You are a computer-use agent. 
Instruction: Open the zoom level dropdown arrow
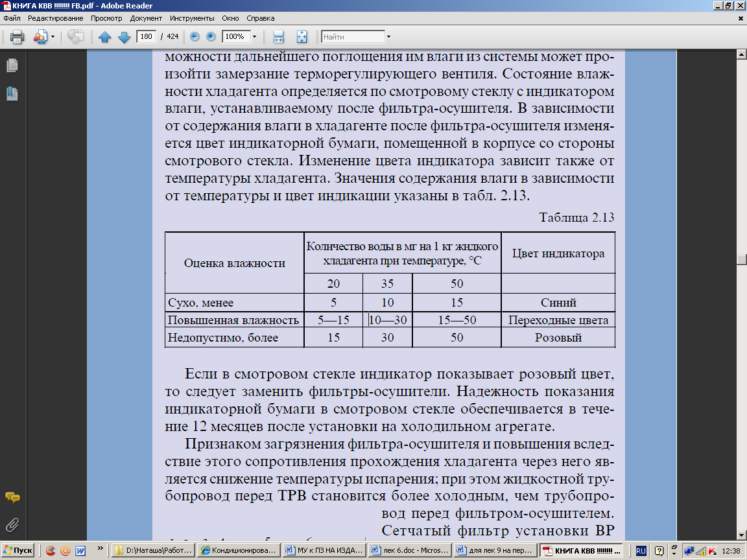coord(254,37)
